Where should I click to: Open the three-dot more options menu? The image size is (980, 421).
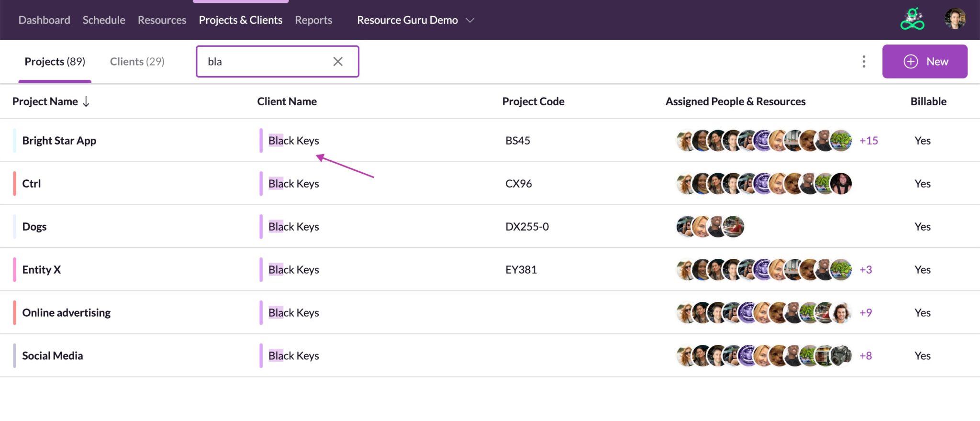(864, 61)
